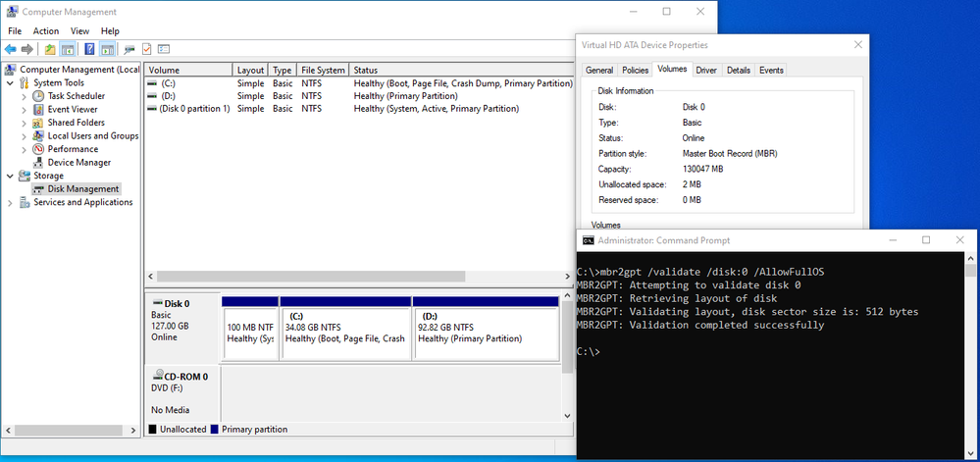Open the Action menu
980x462 pixels.
pyautogui.click(x=46, y=30)
